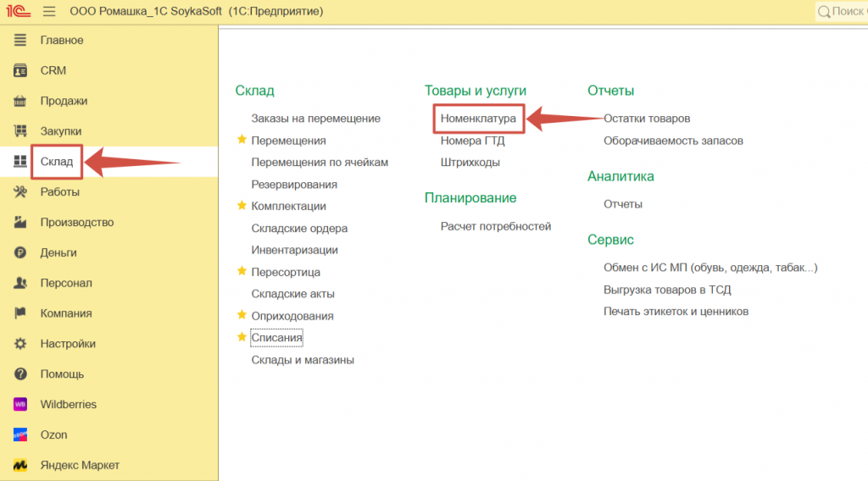Image resolution: width=868 pixels, height=481 pixels.
Task: Click the Wildberries marketplace icon
Action: (20, 405)
